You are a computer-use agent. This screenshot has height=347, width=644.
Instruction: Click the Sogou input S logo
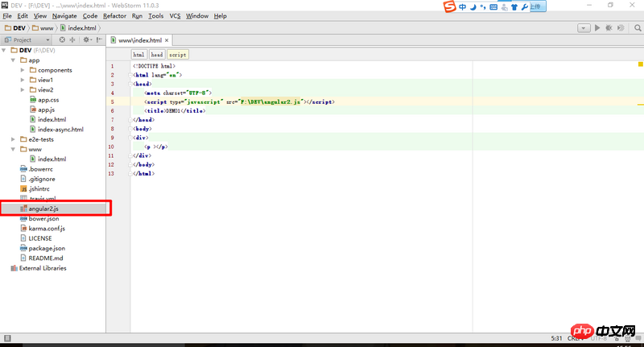point(449,6)
